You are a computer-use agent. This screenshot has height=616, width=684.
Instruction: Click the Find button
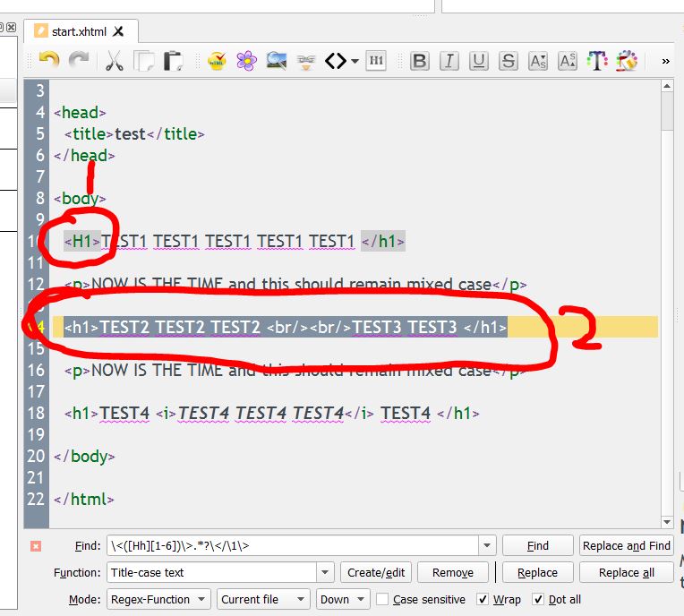click(x=537, y=546)
